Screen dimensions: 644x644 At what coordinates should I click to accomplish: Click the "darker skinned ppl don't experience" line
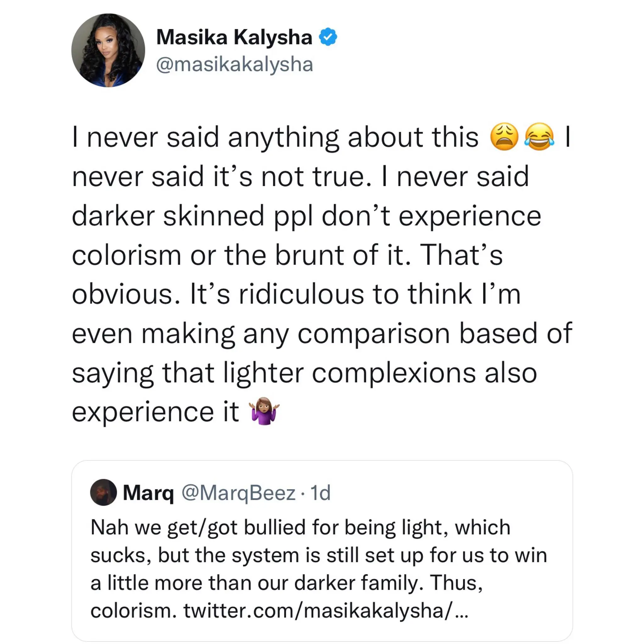(306, 216)
